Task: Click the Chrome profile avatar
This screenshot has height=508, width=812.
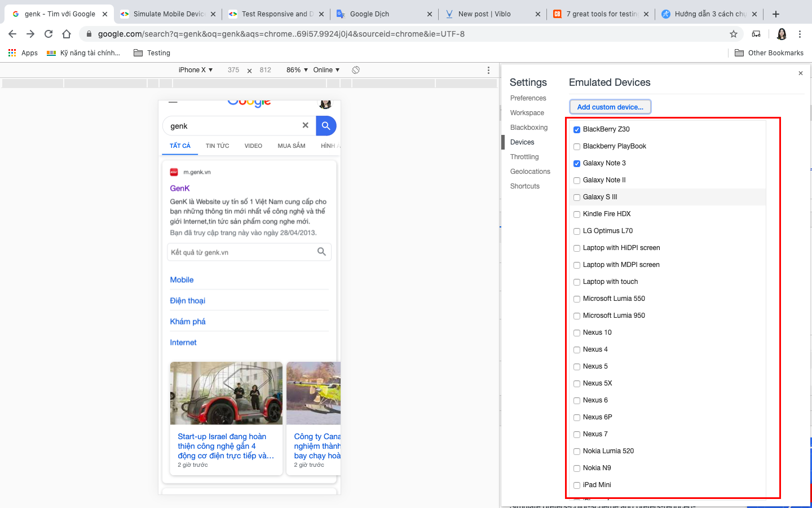Action: click(782, 34)
